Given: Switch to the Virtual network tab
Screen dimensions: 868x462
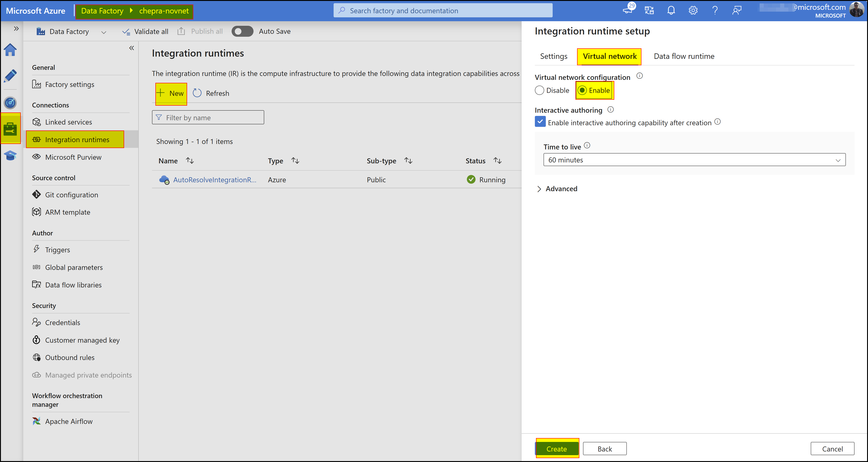Looking at the screenshot, I should [x=609, y=56].
